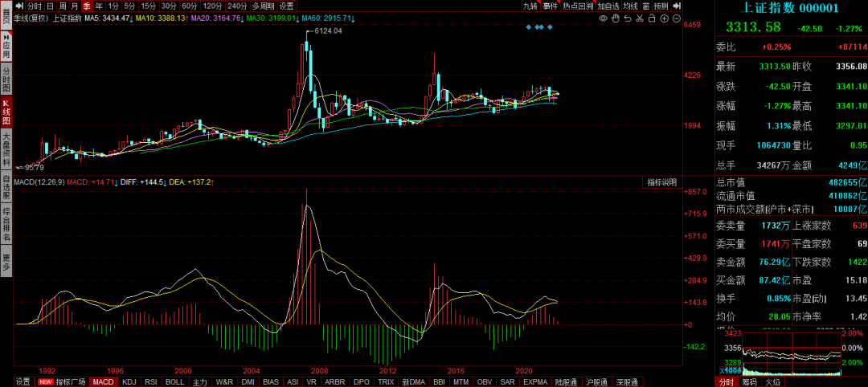Screen dimensions: 868x387
Task: Open the 均线 moving average options
Action: point(630,6)
